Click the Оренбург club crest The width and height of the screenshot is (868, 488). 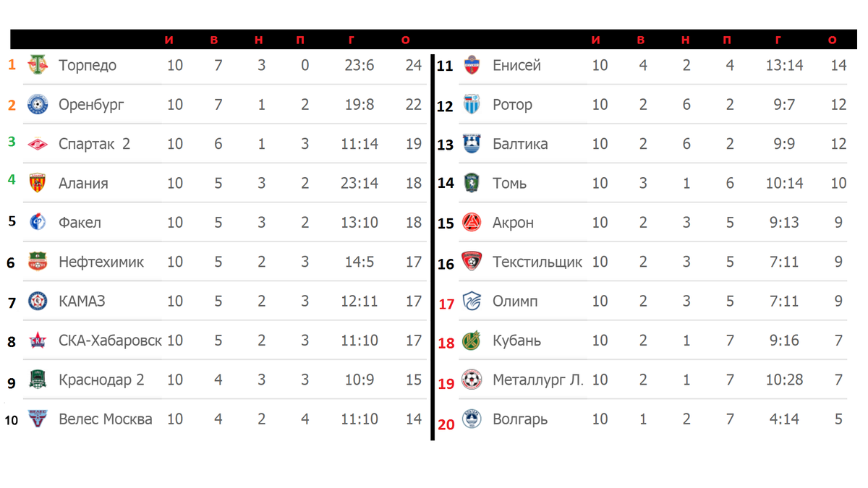38,105
